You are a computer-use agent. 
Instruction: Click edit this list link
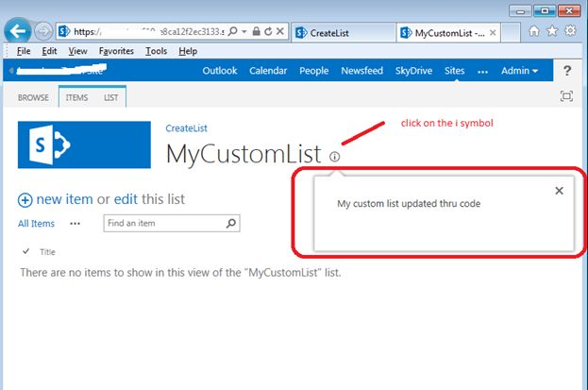126,199
